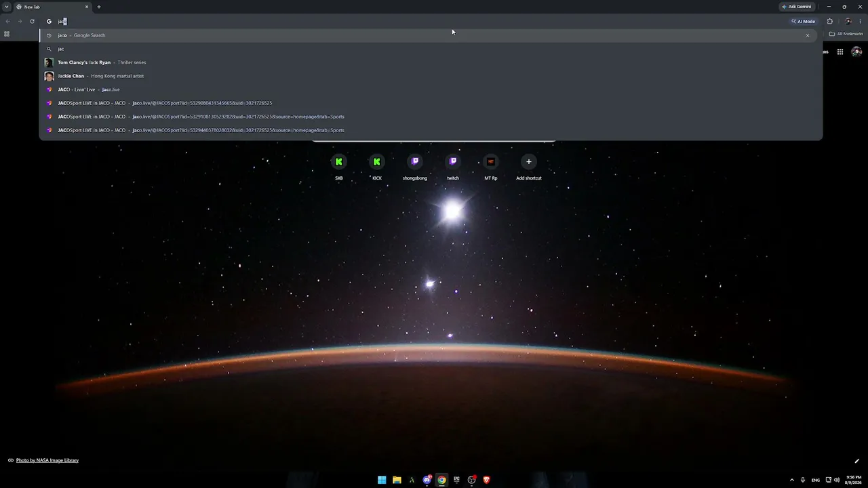Viewport: 868px width, 488px height.
Task: Open the Windows Start menu
Action: tap(382, 480)
